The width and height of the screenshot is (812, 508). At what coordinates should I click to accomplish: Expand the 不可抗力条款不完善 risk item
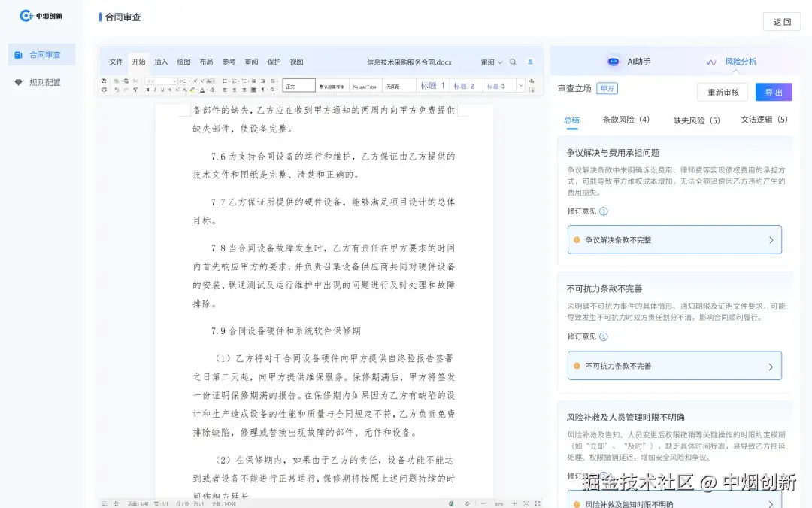(x=674, y=365)
